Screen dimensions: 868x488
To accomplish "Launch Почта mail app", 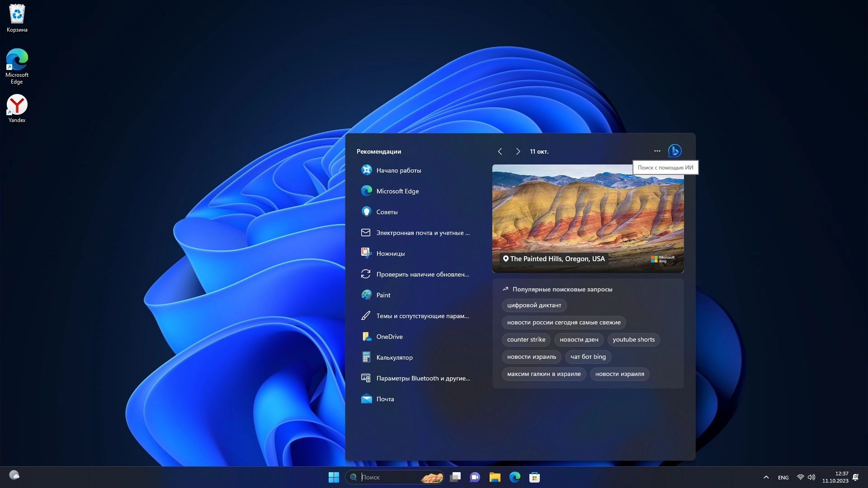I will pyautogui.click(x=385, y=399).
